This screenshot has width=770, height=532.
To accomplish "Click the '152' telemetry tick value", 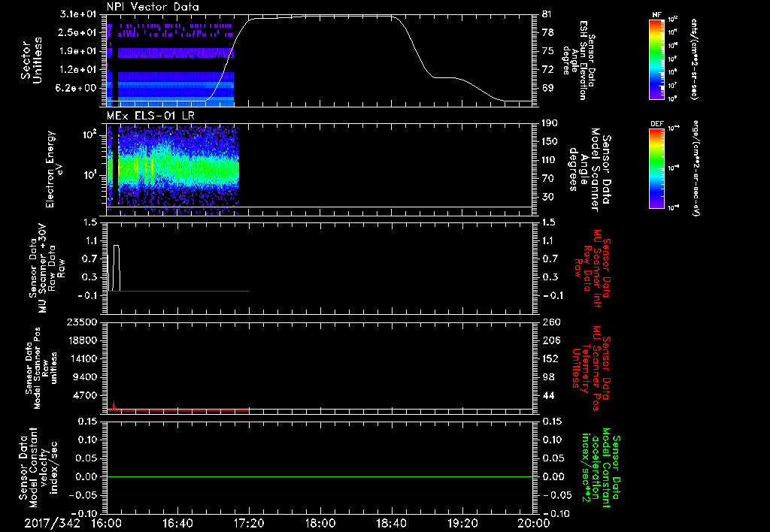I will pos(551,358).
